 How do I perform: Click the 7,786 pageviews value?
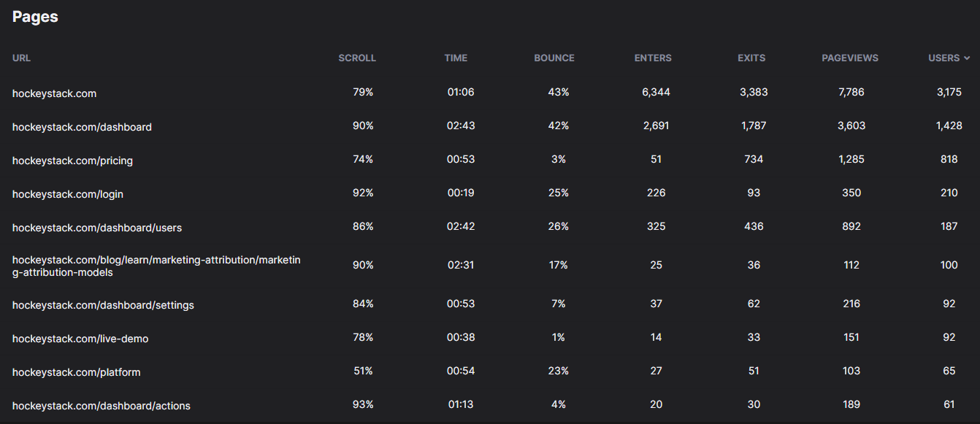coord(851,92)
